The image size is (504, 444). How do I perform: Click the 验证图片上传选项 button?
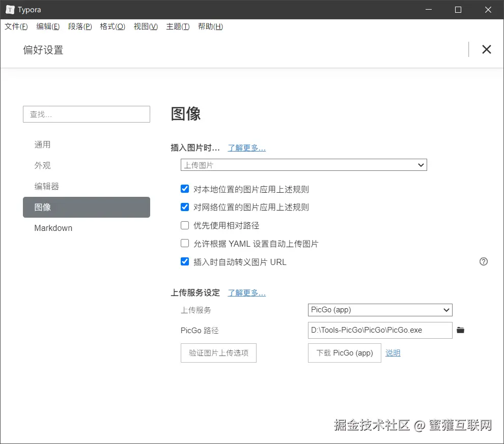[218, 353]
